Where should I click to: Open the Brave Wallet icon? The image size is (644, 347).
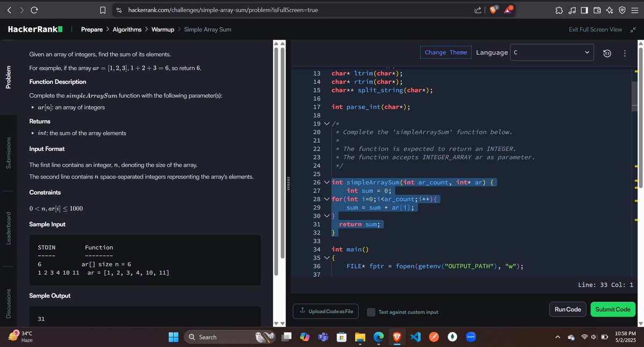[597, 10]
